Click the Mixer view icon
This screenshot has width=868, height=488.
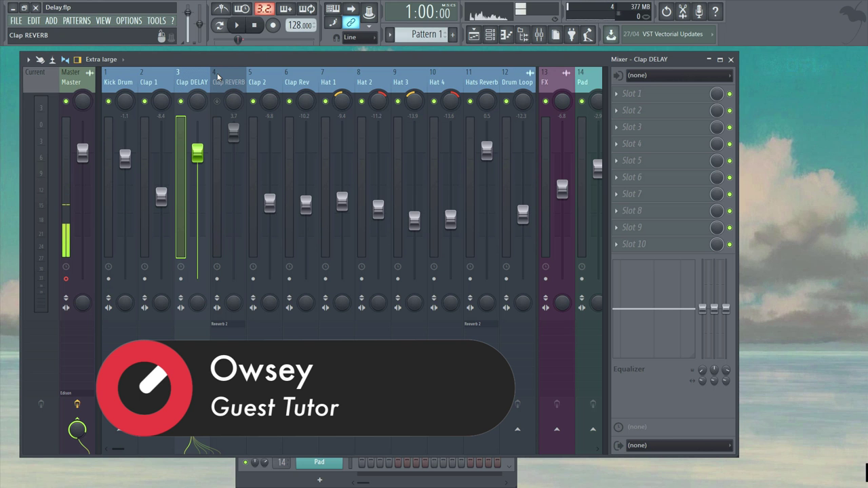point(539,35)
